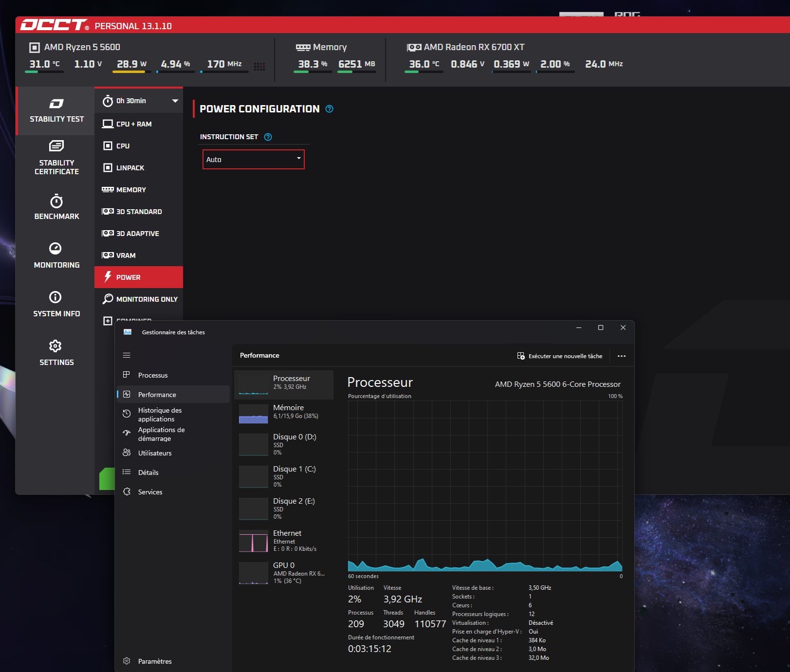This screenshot has height=672, width=790.
Task: Select the 3D Standard test
Action: point(139,212)
